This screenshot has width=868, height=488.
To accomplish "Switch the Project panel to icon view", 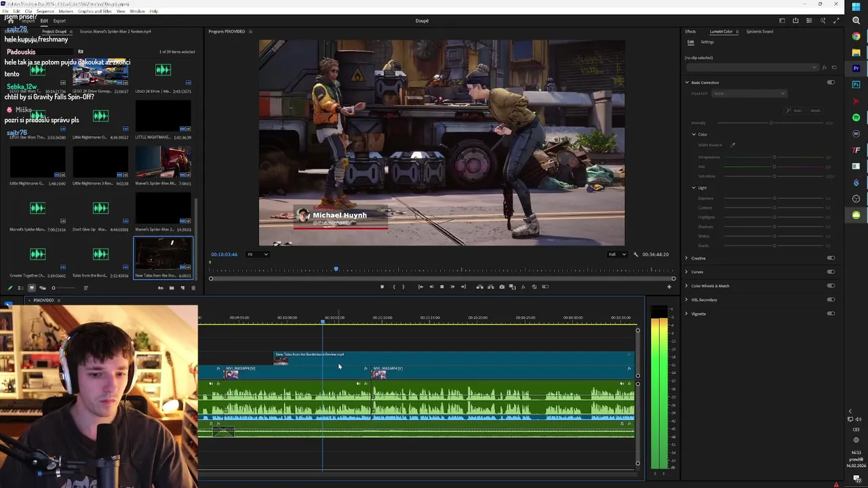I will 31,288.
